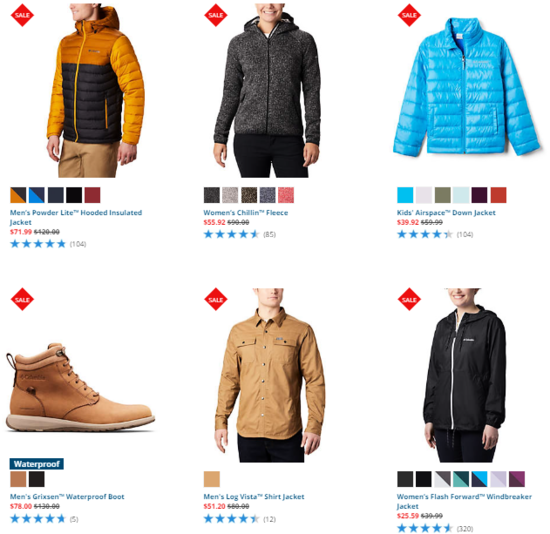This screenshot has width=550, height=534.
Task: Open Women's Flash Forward Windbreaker Jacket link
Action: click(464, 501)
